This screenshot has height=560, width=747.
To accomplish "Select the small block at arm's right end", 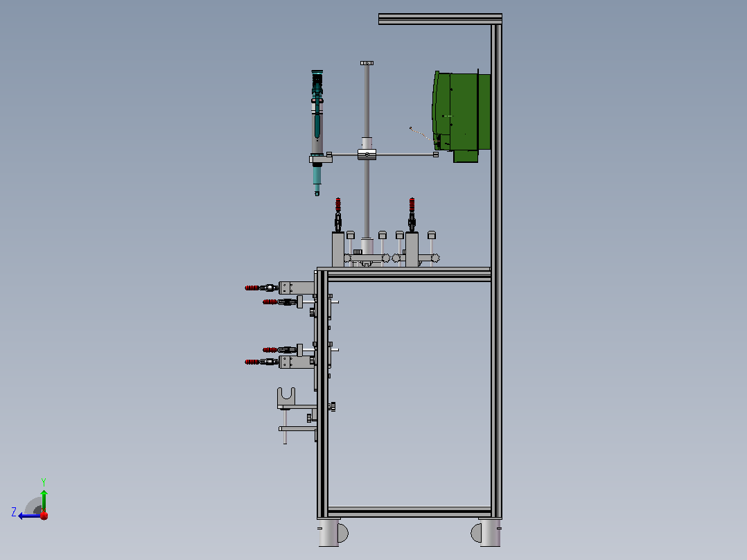I will tap(435, 155).
